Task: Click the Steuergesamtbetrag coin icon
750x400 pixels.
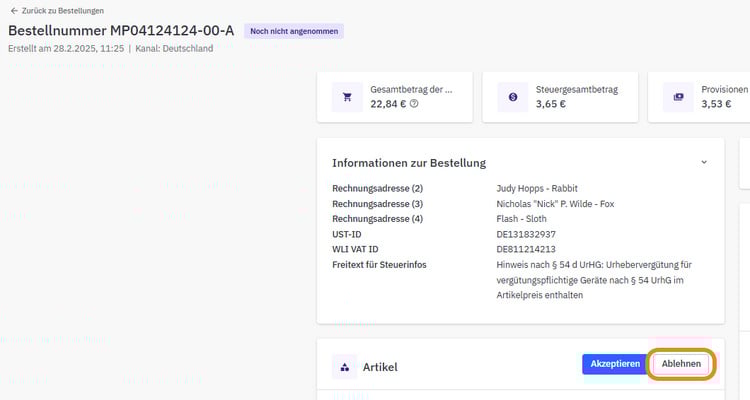Action: [513, 97]
